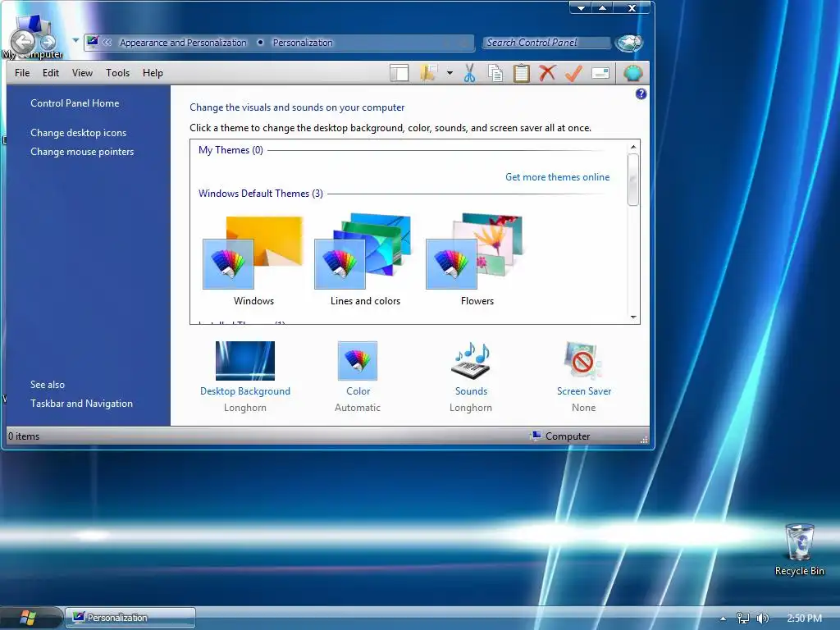This screenshot has width=840, height=630.
Task: Click the theme list scroll down arrow
Action: point(633,317)
